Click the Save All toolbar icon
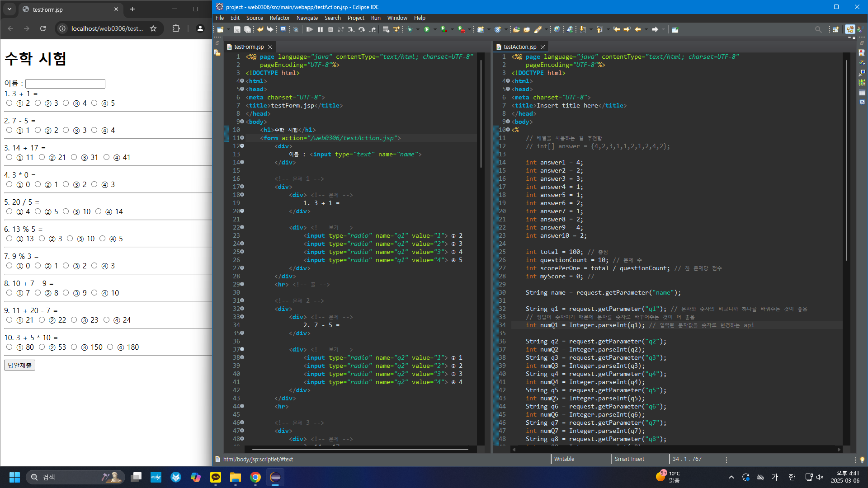The height and width of the screenshot is (488, 868). point(247,29)
